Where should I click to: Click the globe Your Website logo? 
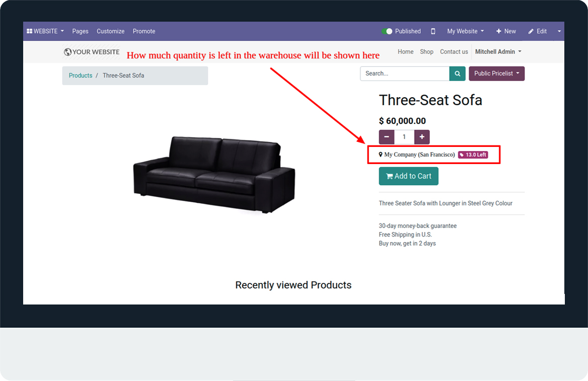coord(92,52)
